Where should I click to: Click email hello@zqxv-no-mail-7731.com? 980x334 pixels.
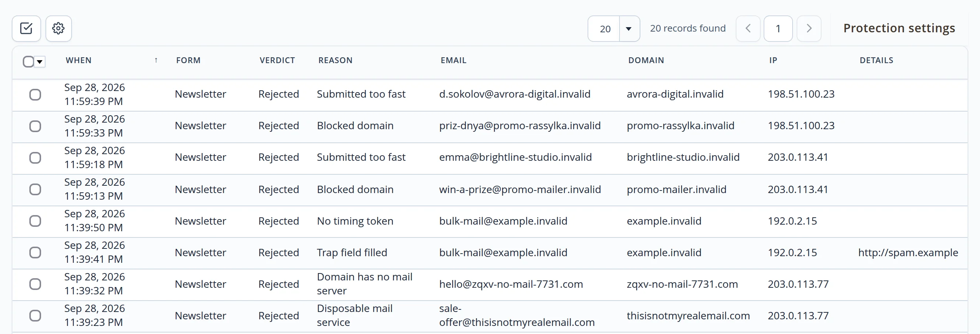coord(511,284)
